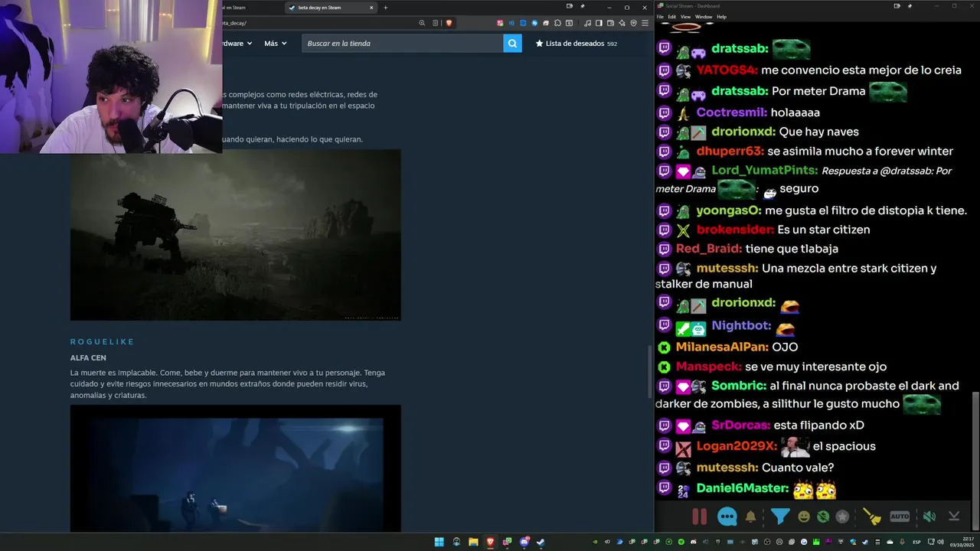Viewport: 980px width, 551px height.
Task: Click the YATOG54 username in chat
Action: [x=727, y=70]
